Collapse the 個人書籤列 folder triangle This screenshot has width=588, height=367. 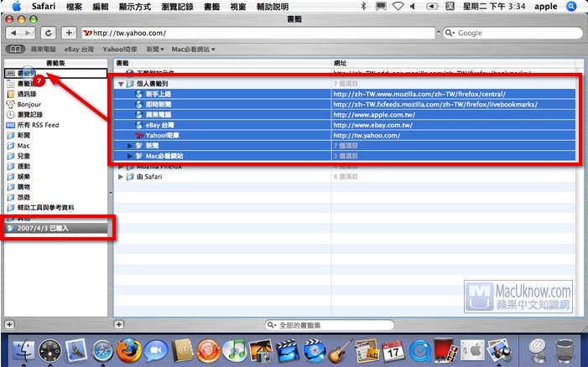121,84
